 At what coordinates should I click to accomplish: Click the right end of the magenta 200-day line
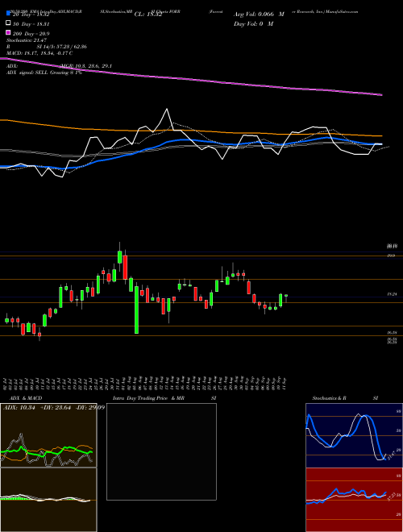pyautogui.click(x=381, y=95)
